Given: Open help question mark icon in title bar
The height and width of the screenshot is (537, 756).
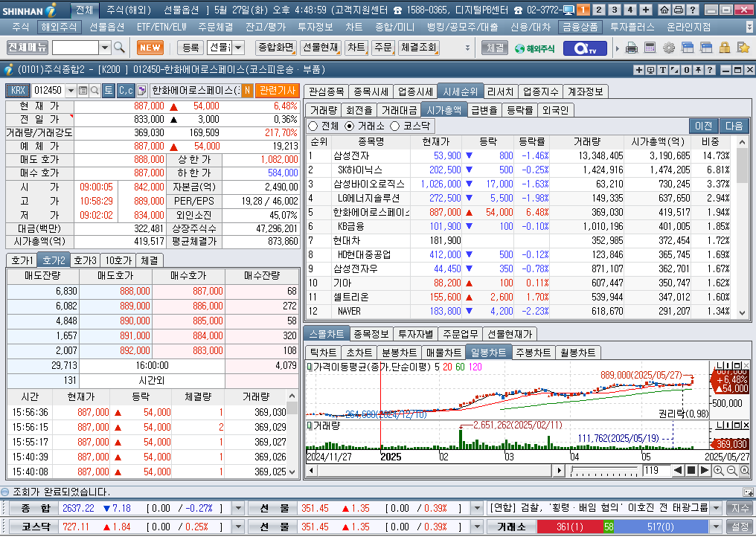Looking at the screenshot, I should (692, 10).
